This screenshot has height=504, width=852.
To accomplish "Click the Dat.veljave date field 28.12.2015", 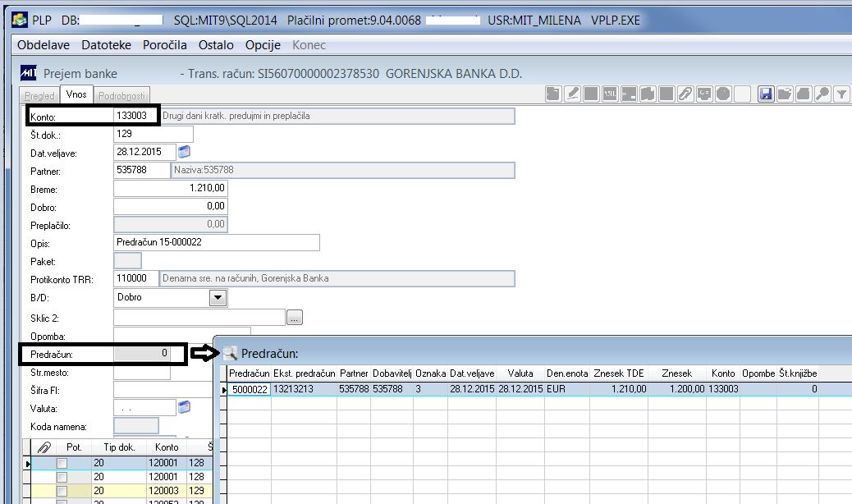I will [x=144, y=152].
